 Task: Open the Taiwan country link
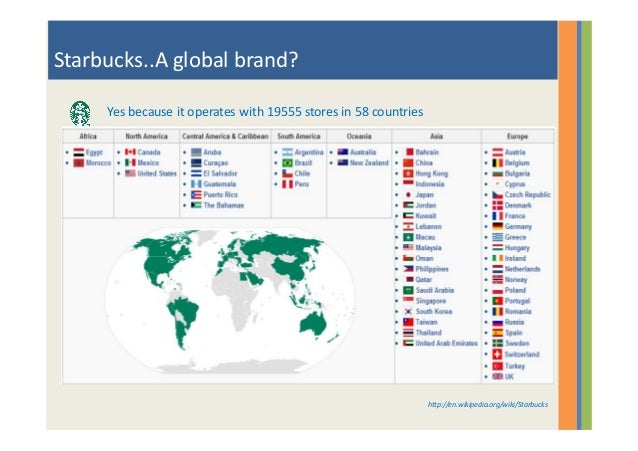click(x=426, y=322)
